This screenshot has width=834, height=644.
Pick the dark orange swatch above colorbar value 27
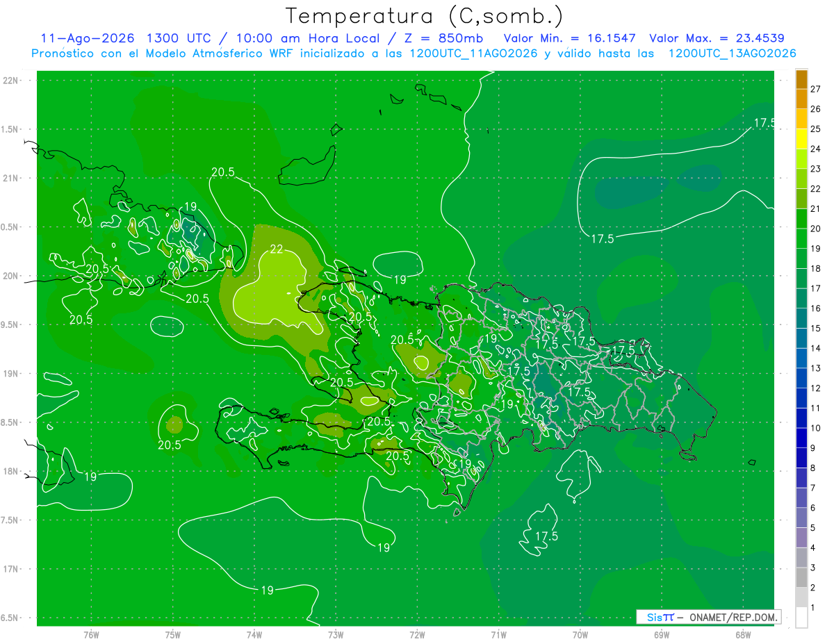click(x=801, y=79)
